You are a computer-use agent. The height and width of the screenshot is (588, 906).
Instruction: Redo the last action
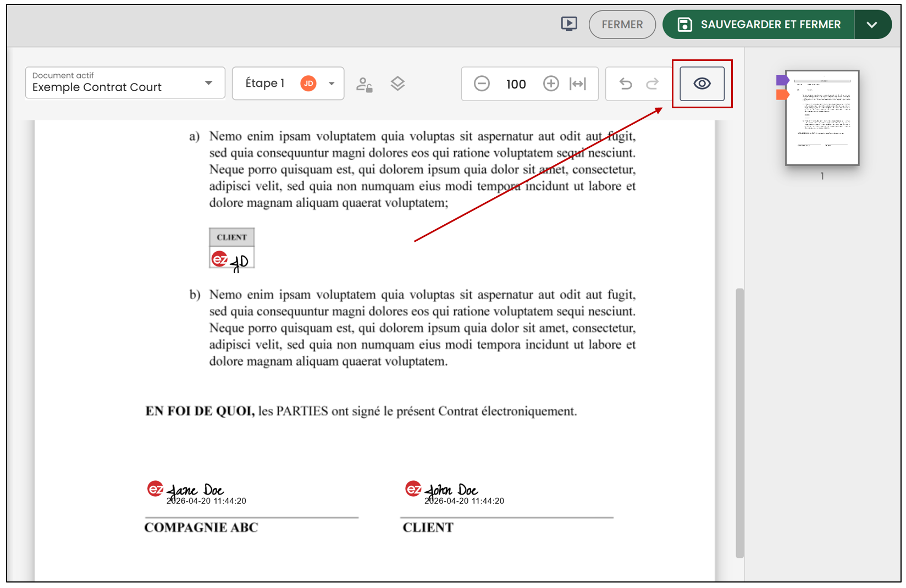click(653, 84)
